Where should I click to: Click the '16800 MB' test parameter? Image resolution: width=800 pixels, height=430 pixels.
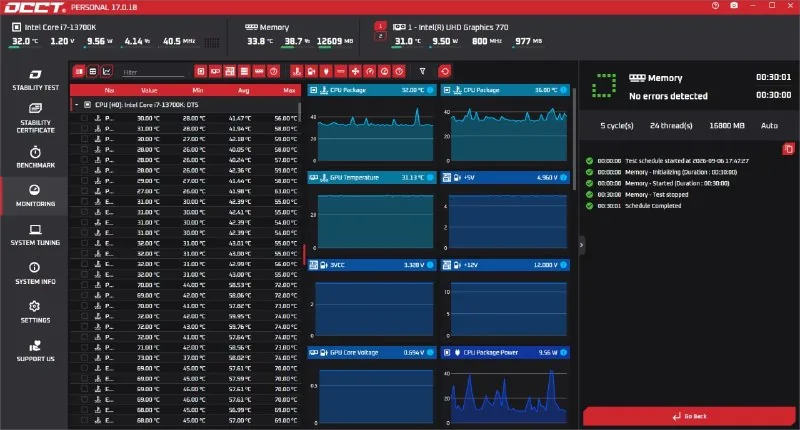[727, 125]
